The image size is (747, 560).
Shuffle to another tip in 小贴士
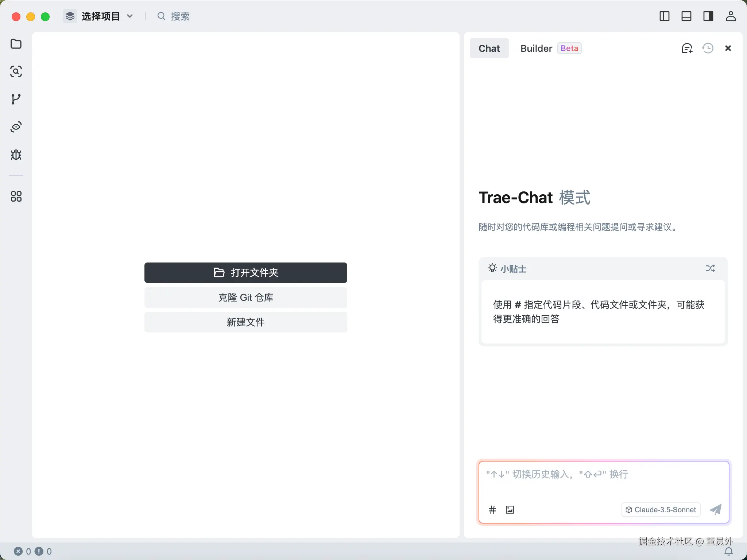[x=710, y=269]
